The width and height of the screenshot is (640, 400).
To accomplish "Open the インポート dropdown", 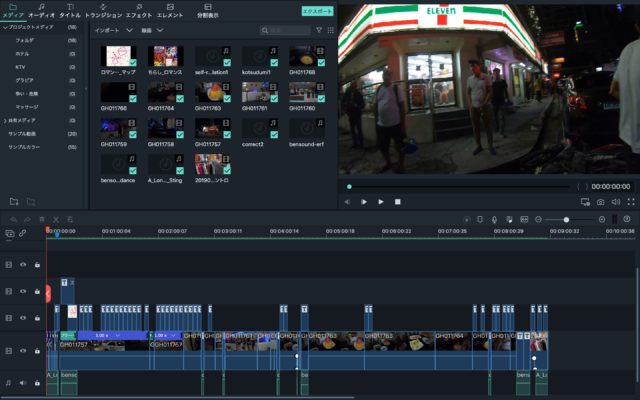I will (112, 31).
